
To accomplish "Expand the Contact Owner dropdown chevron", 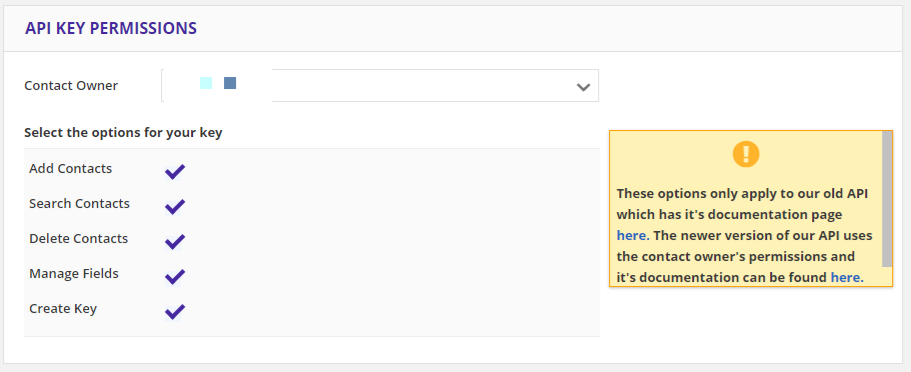I will (x=583, y=87).
